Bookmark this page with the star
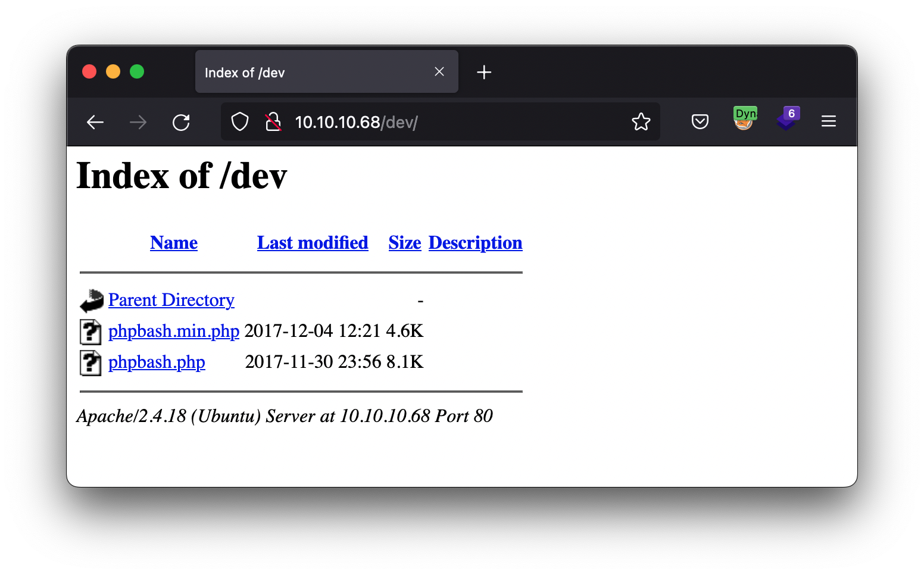Viewport: 924px width, 575px height. pos(641,122)
